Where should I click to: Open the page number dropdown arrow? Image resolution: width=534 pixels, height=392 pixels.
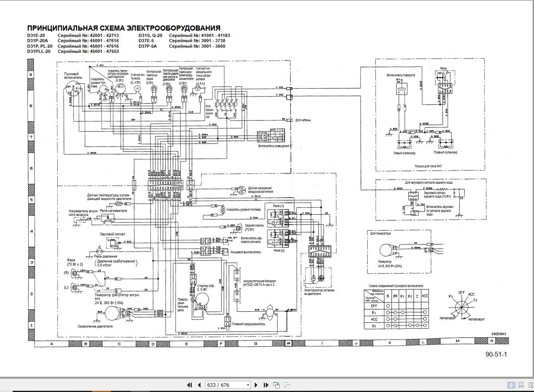coord(248,385)
